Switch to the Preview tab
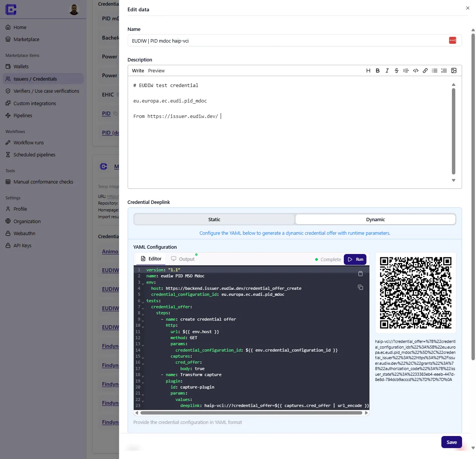 156,70
